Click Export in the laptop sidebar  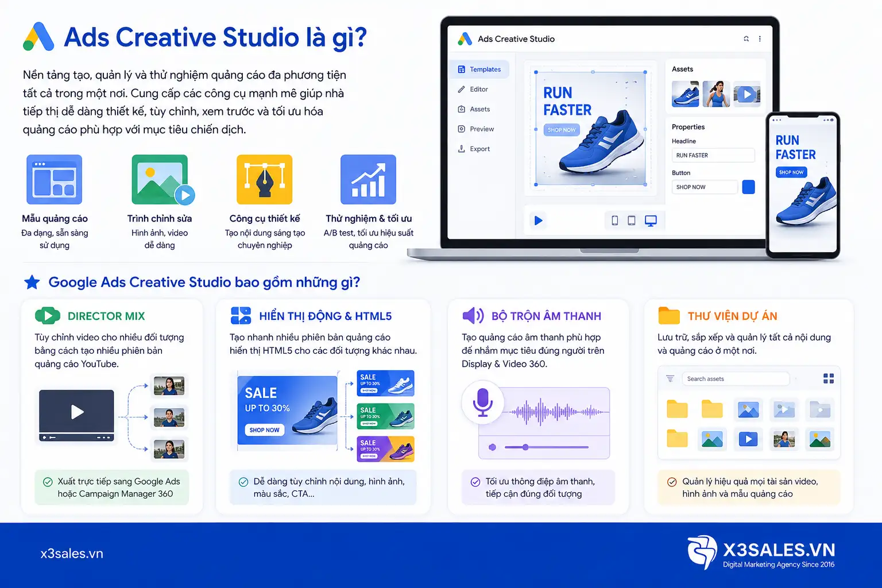tap(474, 149)
